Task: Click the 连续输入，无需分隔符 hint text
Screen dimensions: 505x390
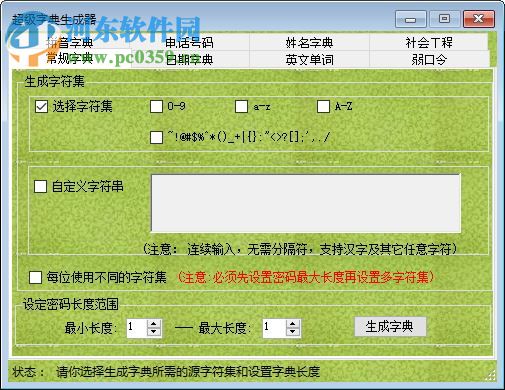Action: [x=300, y=249]
